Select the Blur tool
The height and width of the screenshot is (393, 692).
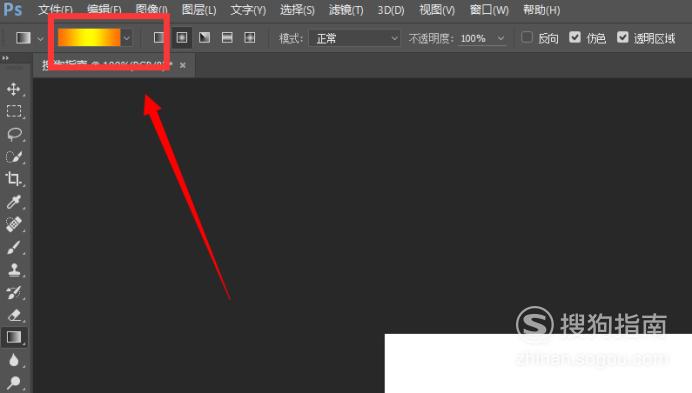click(x=14, y=360)
